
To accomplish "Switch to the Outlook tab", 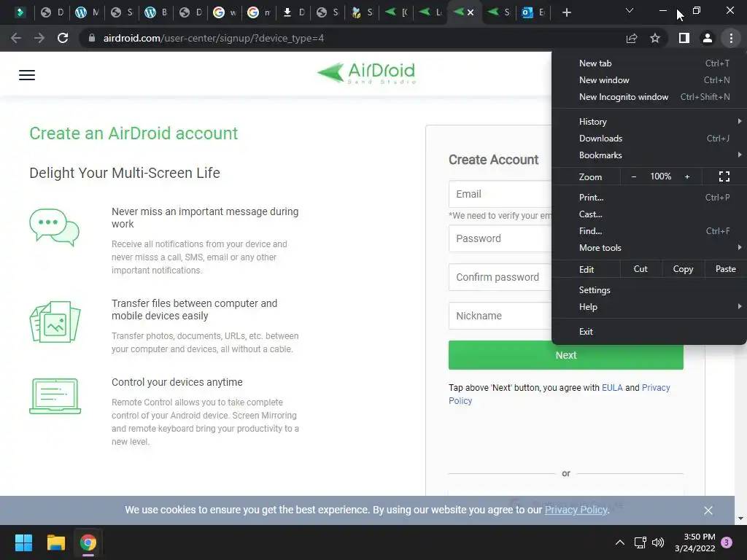I will pyautogui.click(x=533, y=12).
